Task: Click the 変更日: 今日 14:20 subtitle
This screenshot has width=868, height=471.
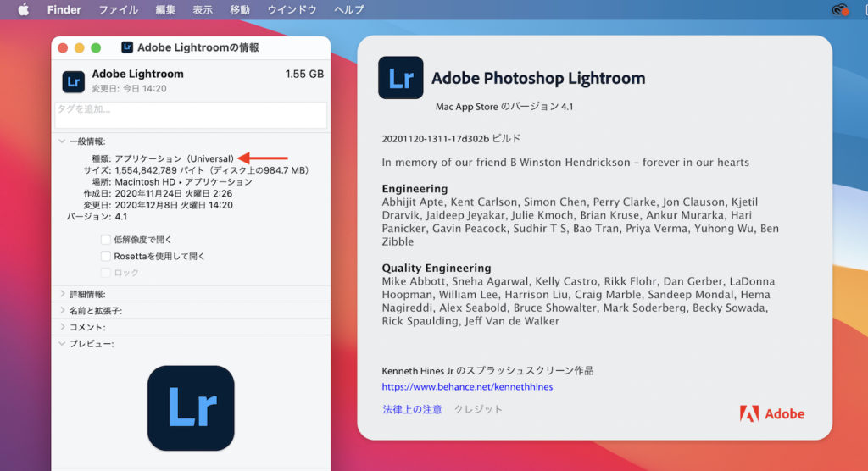Action: 129,89
